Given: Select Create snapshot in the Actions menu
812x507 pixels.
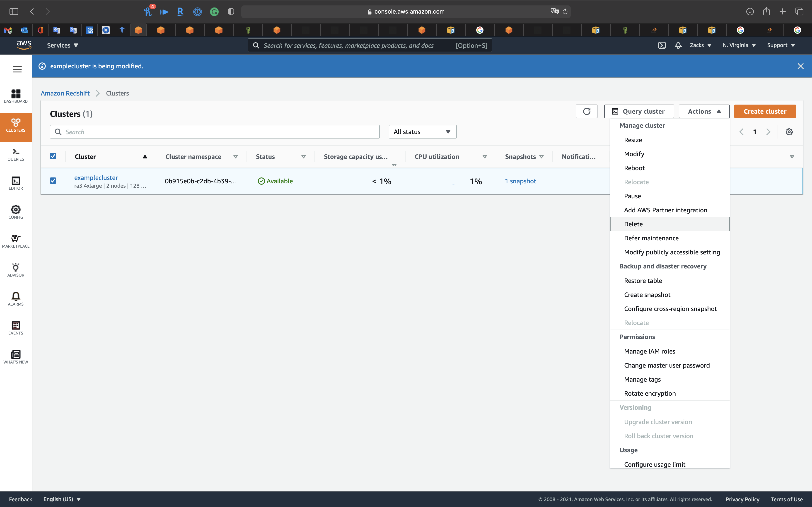Looking at the screenshot, I should tap(647, 295).
